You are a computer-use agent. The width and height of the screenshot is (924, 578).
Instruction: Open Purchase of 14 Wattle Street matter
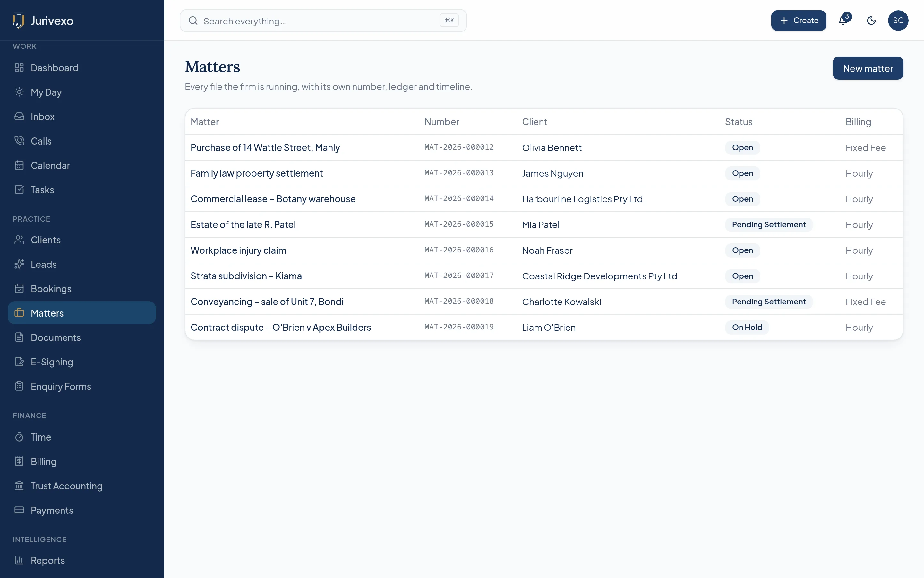point(265,148)
